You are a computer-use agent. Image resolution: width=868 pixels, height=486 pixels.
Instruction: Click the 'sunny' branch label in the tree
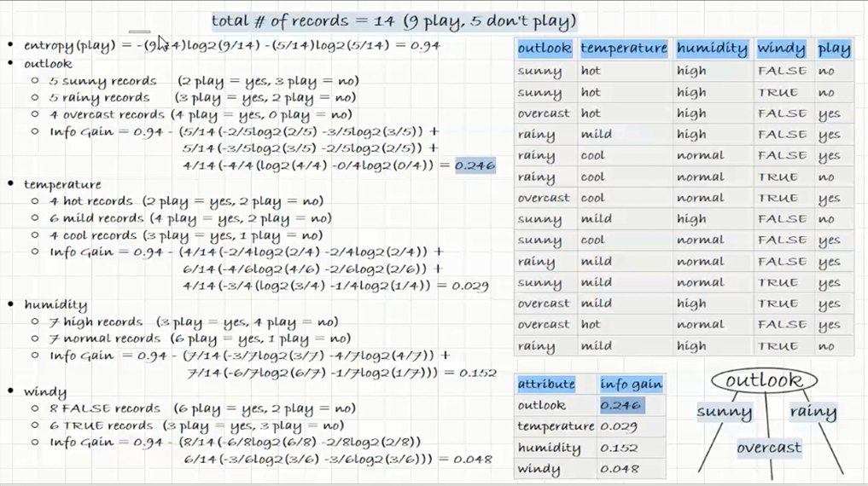pos(724,412)
